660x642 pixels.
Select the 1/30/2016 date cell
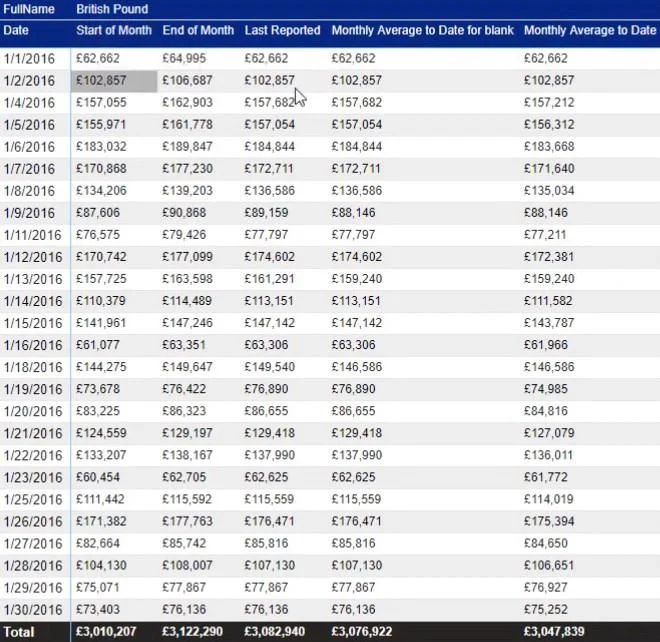[x=33, y=609]
